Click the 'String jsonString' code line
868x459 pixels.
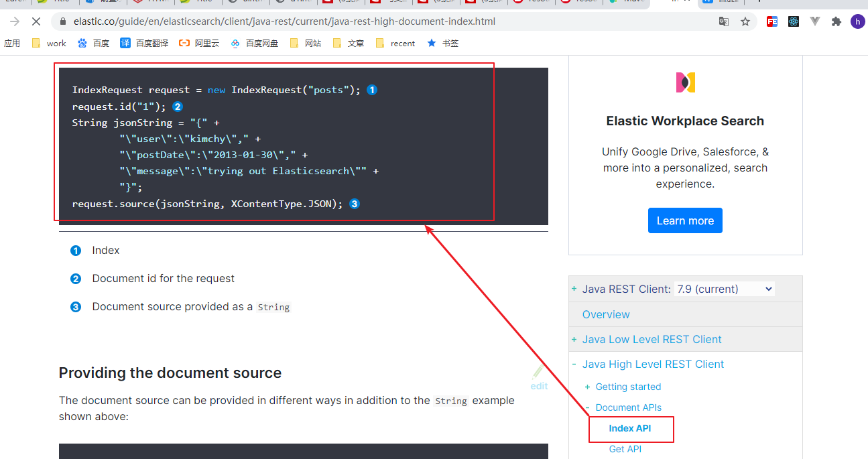point(145,123)
